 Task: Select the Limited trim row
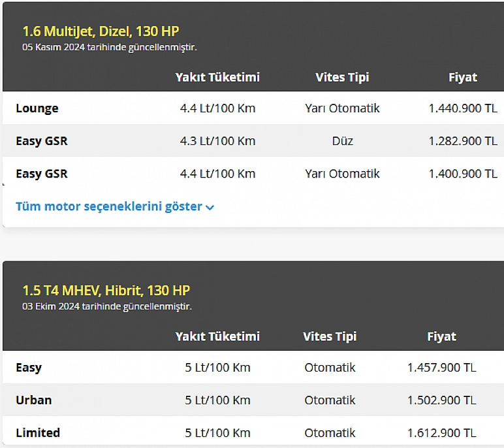click(253, 432)
